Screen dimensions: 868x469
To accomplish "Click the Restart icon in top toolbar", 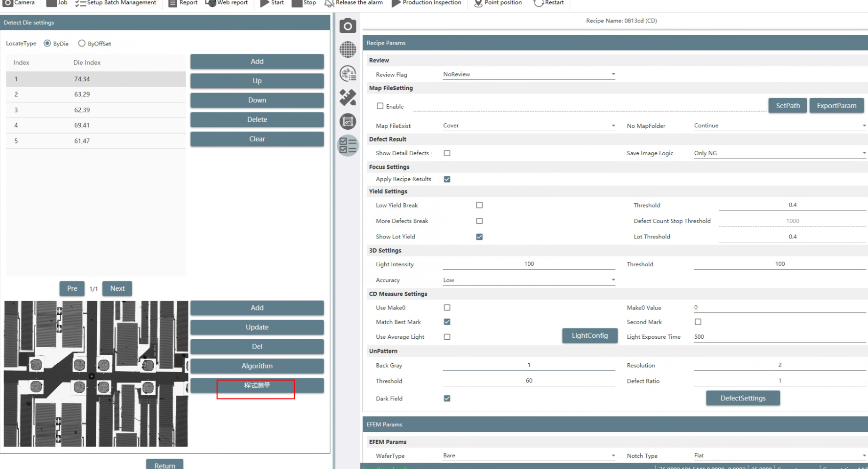I will click(x=538, y=3).
